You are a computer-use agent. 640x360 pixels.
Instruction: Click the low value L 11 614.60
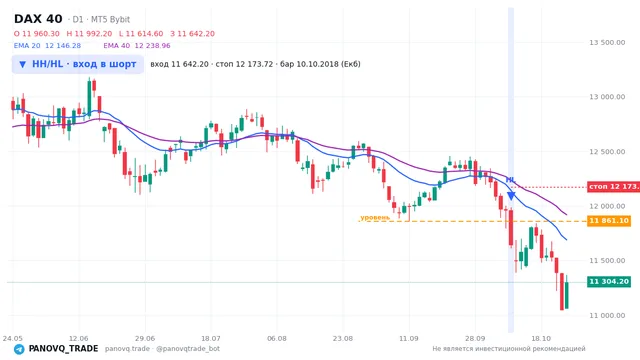tap(141, 33)
